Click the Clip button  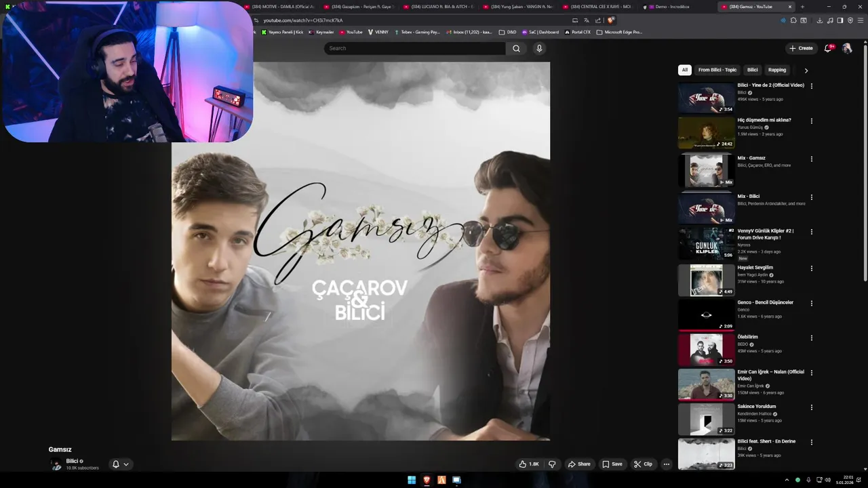tap(643, 464)
